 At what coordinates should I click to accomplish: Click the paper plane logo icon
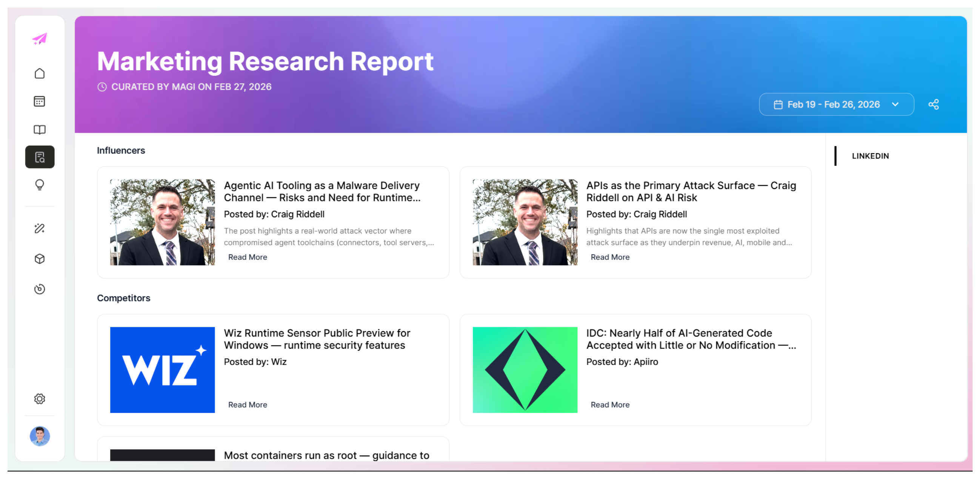click(x=40, y=38)
